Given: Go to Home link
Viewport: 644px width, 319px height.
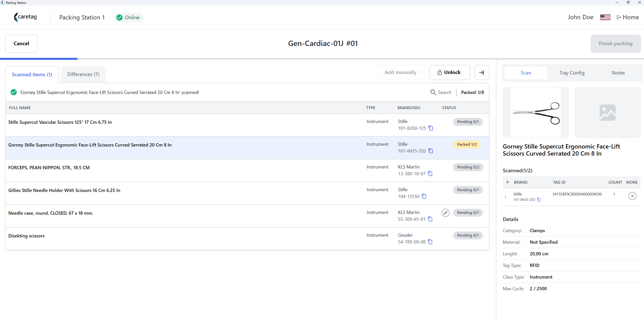Looking at the screenshot, I should (x=628, y=17).
